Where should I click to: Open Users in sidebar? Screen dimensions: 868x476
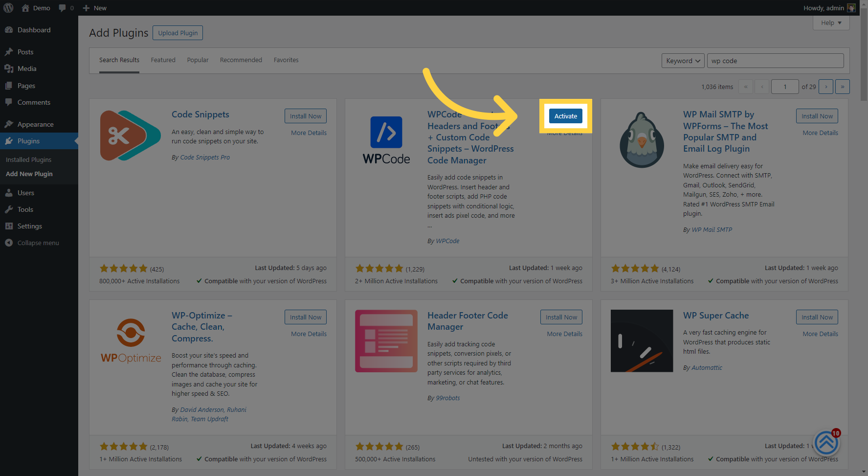pyautogui.click(x=39, y=193)
